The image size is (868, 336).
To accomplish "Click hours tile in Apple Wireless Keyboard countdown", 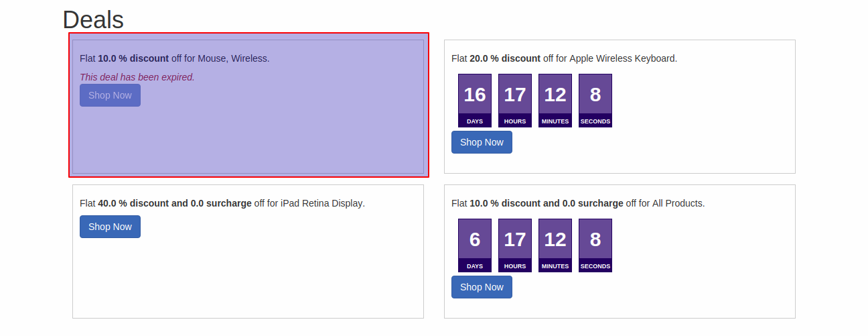I will (x=515, y=100).
